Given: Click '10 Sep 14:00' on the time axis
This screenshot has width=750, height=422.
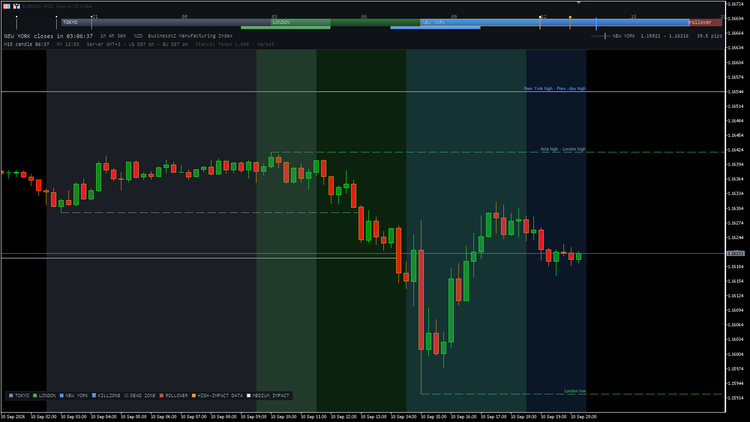Looking at the screenshot, I should pos(403,417).
